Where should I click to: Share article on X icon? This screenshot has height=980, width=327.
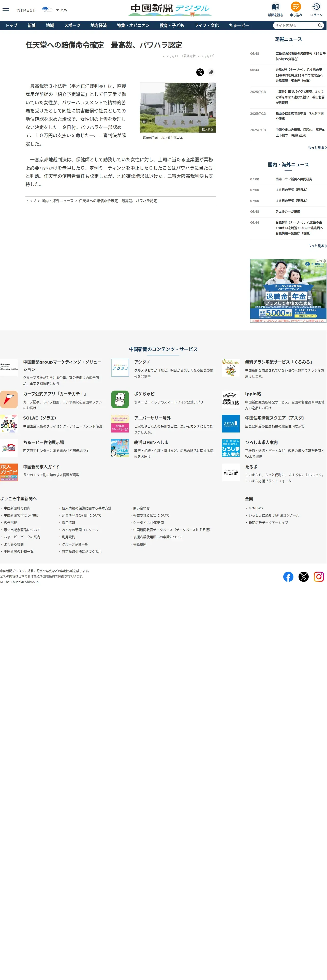200,72
